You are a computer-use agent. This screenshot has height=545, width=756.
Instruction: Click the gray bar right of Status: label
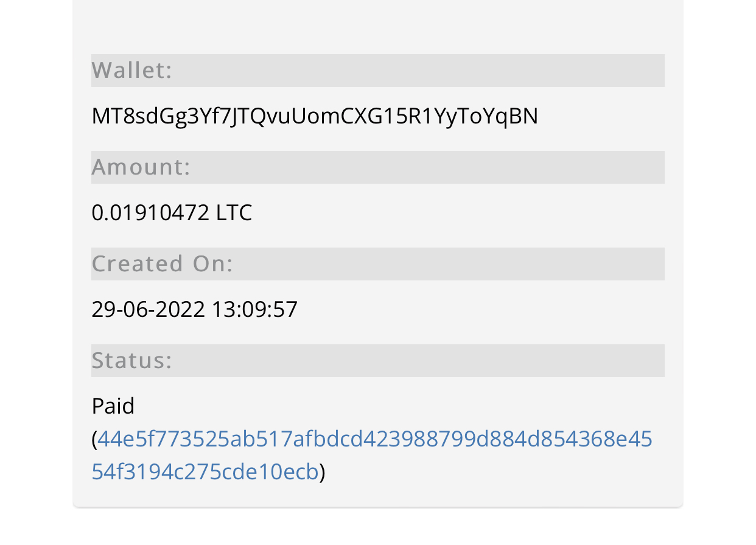coord(419,361)
